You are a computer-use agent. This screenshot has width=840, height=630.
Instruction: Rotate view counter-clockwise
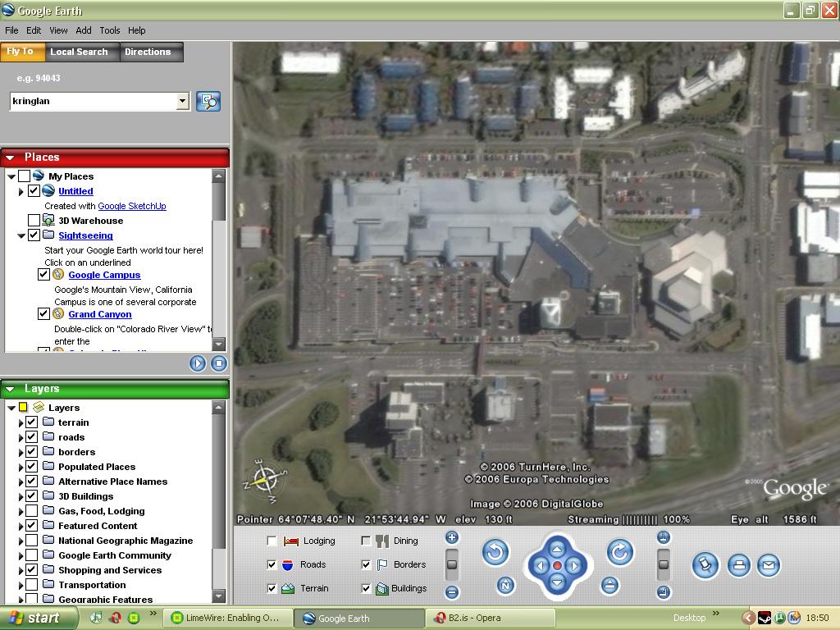[495, 552]
